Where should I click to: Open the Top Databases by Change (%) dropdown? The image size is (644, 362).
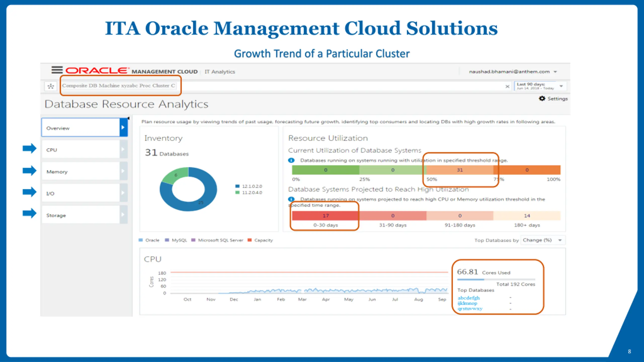point(543,240)
